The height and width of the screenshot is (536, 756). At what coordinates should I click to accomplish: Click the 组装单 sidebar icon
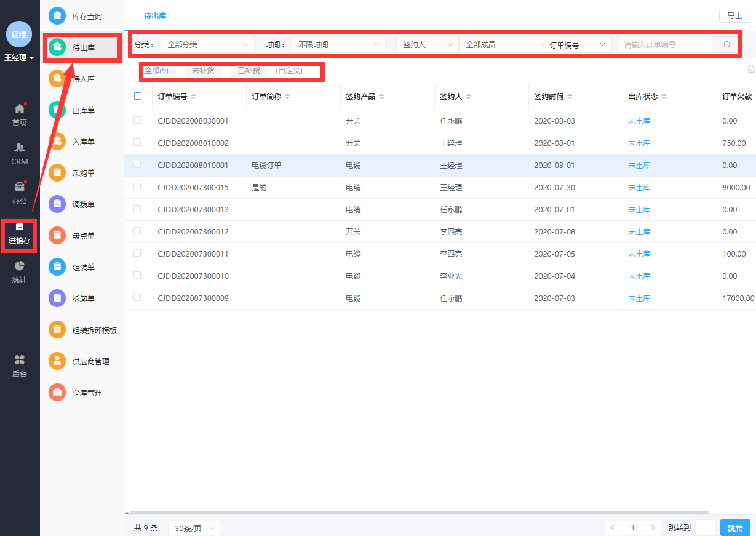pyautogui.click(x=57, y=267)
